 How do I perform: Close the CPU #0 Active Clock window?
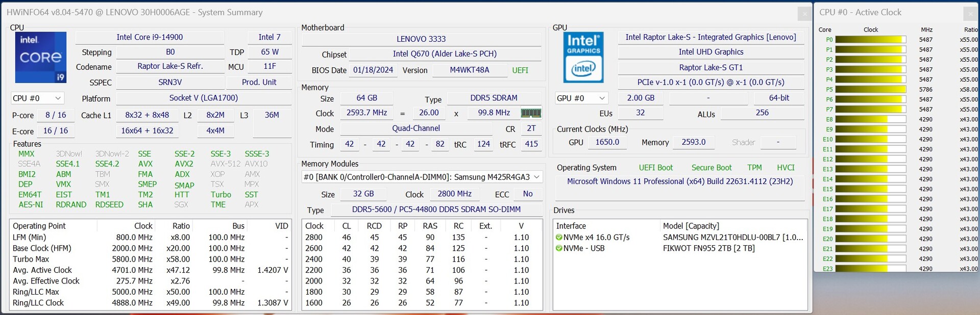pos(970,14)
